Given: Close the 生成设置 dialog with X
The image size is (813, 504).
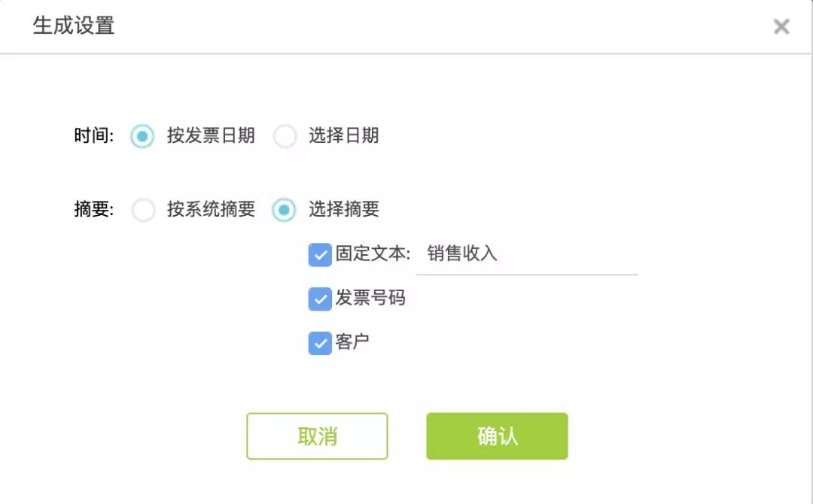Looking at the screenshot, I should coord(781,26).
